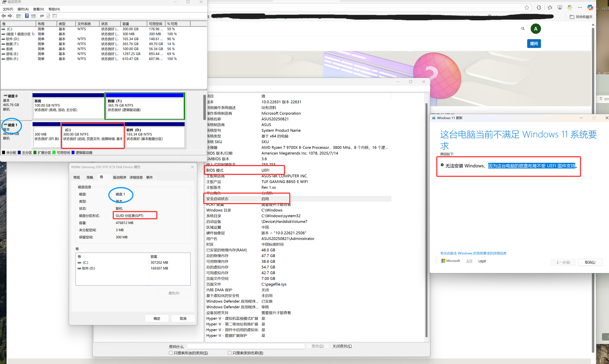Sort volume list by 可用空间 column header

click(156, 24)
